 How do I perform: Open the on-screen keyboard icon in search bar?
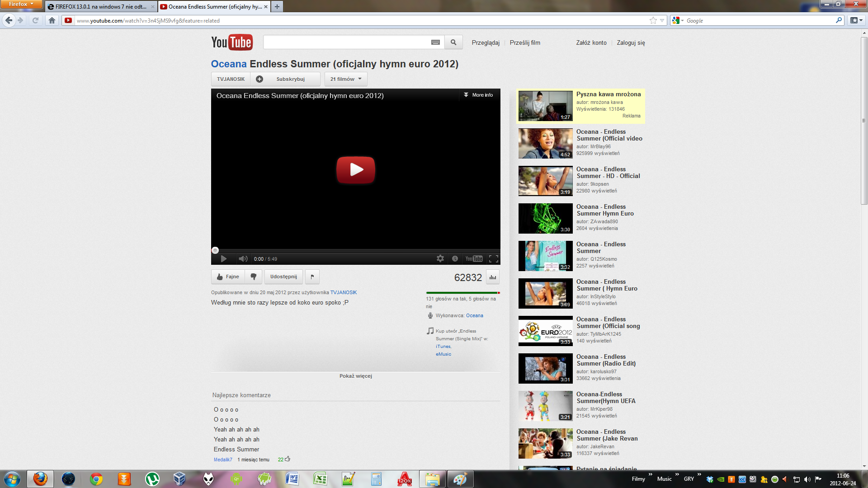click(x=435, y=42)
